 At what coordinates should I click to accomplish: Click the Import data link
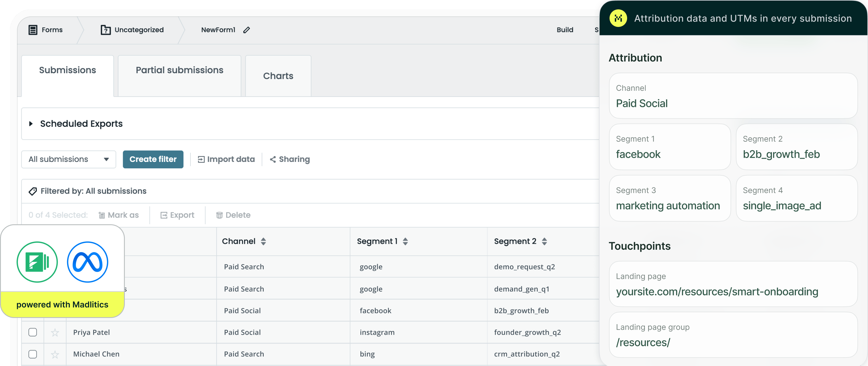226,159
